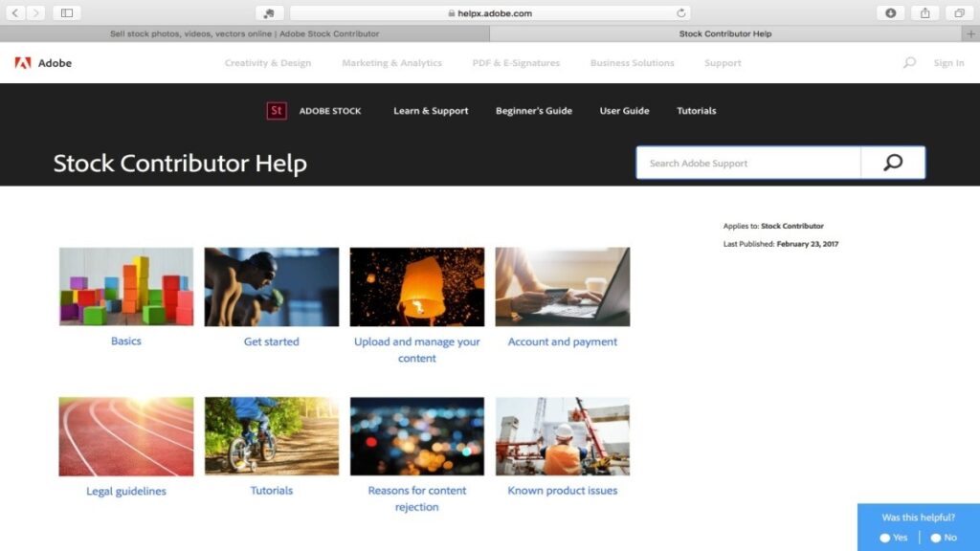Select Yes for Was this helpful
Image resolution: width=980 pixels, height=551 pixels.
(x=894, y=538)
